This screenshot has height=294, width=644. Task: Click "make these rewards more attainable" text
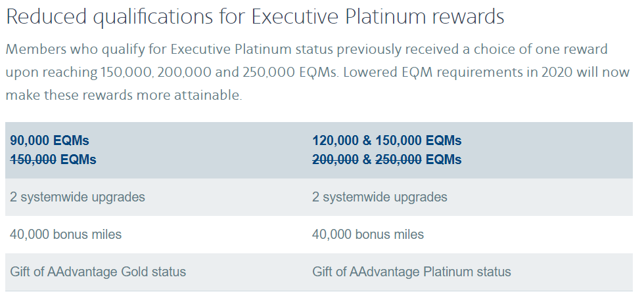coord(124,95)
